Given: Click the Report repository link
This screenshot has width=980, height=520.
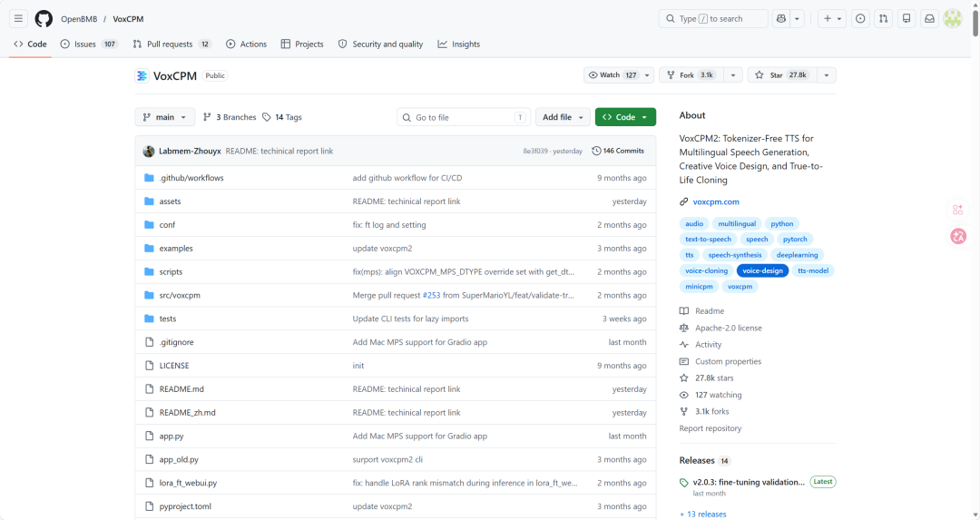Looking at the screenshot, I should (x=710, y=428).
